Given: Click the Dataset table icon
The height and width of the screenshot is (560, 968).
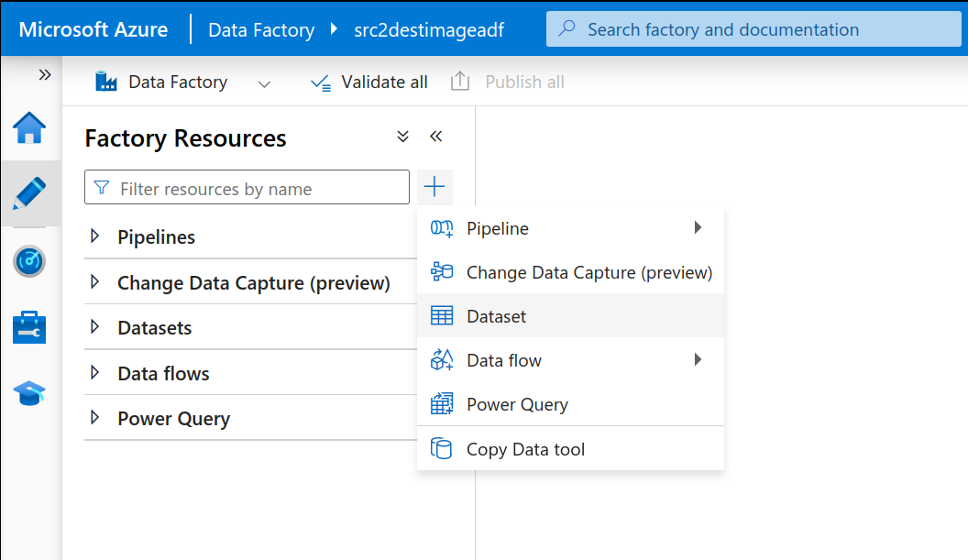Looking at the screenshot, I should click(x=442, y=315).
